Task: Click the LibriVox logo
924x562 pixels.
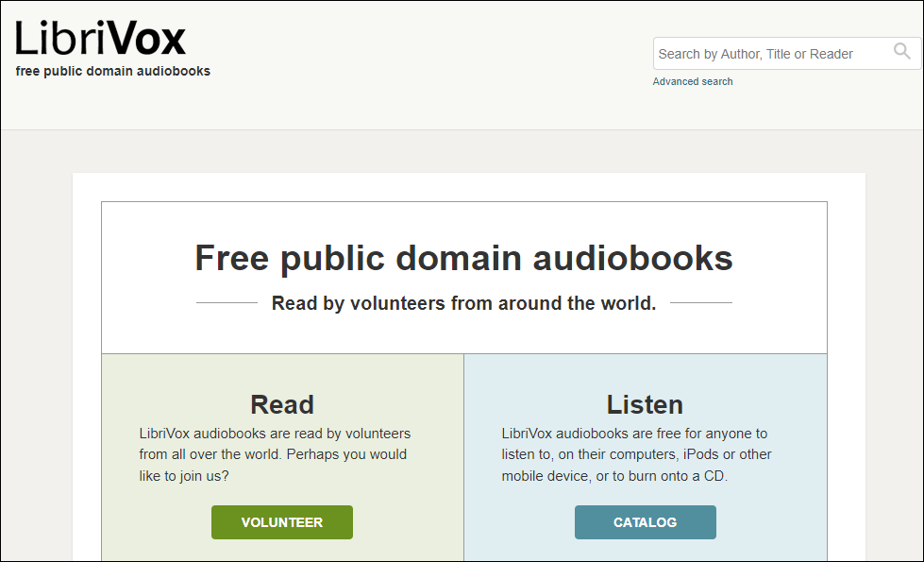Action: coord(100,39)
